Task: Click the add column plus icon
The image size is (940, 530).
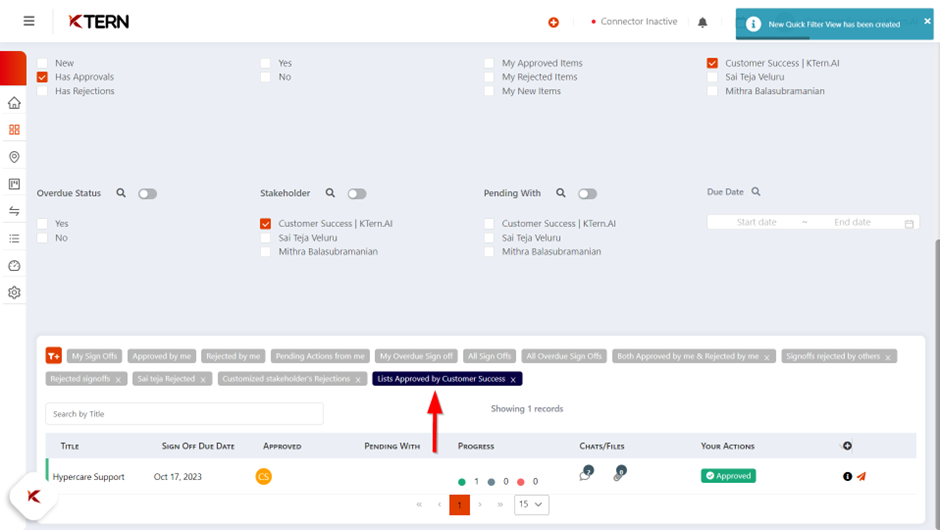Action: [847, 445]
